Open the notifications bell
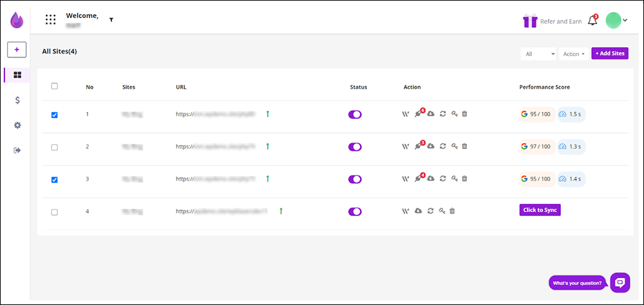 (592, 21)
